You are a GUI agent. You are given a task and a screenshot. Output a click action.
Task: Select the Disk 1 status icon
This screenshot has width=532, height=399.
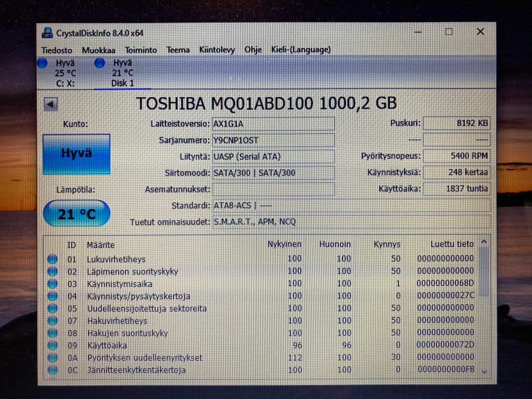(100, 63)
